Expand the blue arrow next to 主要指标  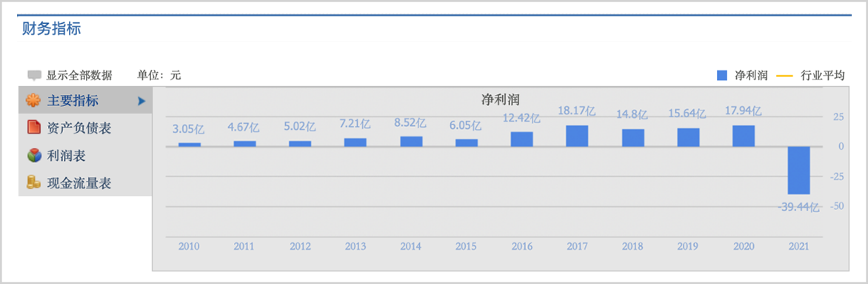click(141, 101)
